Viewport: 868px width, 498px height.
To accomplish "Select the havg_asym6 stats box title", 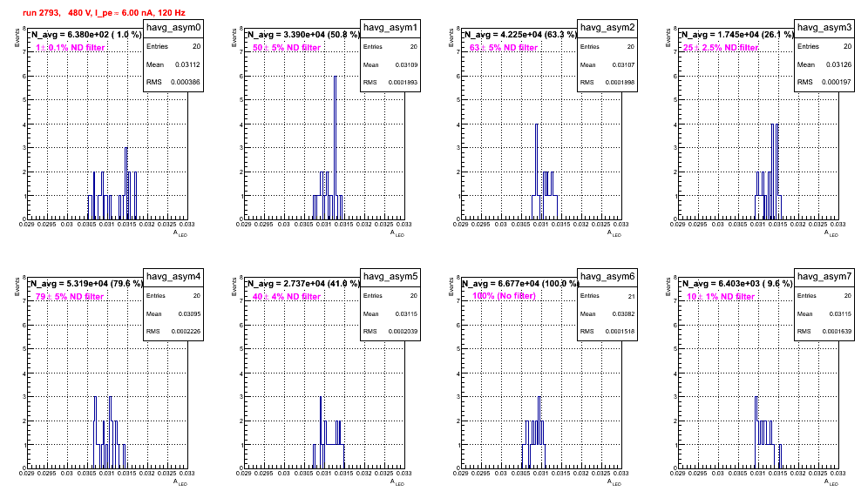I will click(607, 276).
